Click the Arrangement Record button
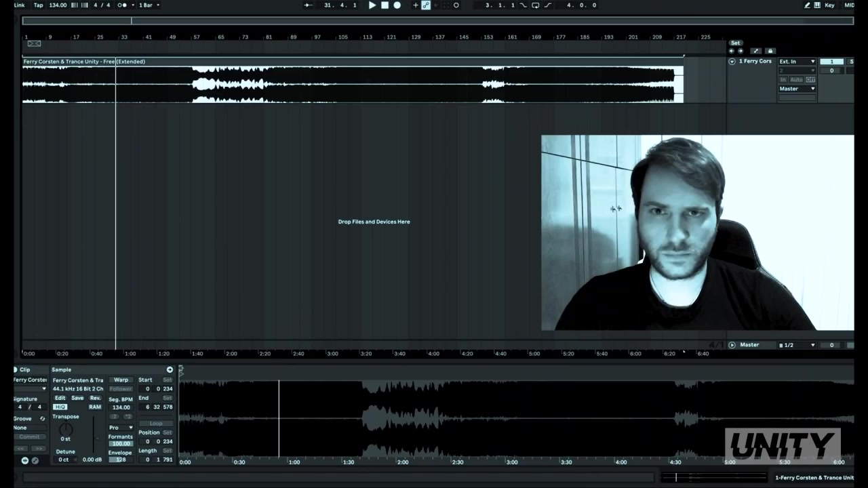The width and height of the screenshot is (868, 488). click(x=397, y=5)
